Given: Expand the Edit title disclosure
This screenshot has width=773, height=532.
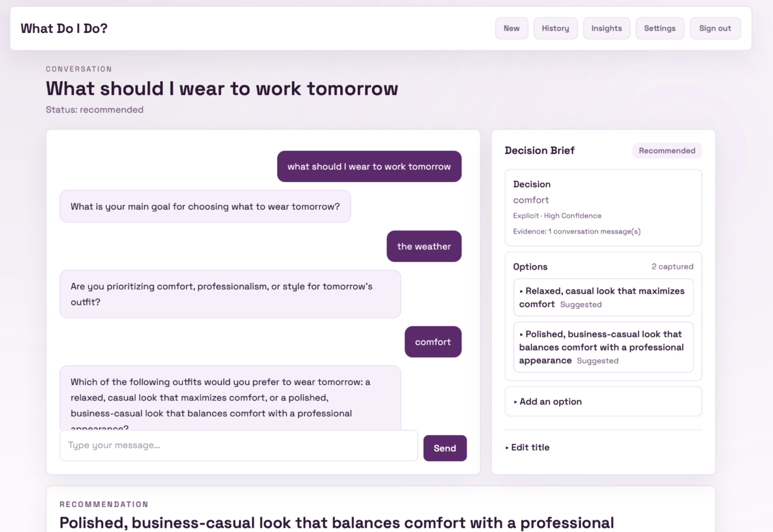Looking at the screenshot, I should 527,447.
